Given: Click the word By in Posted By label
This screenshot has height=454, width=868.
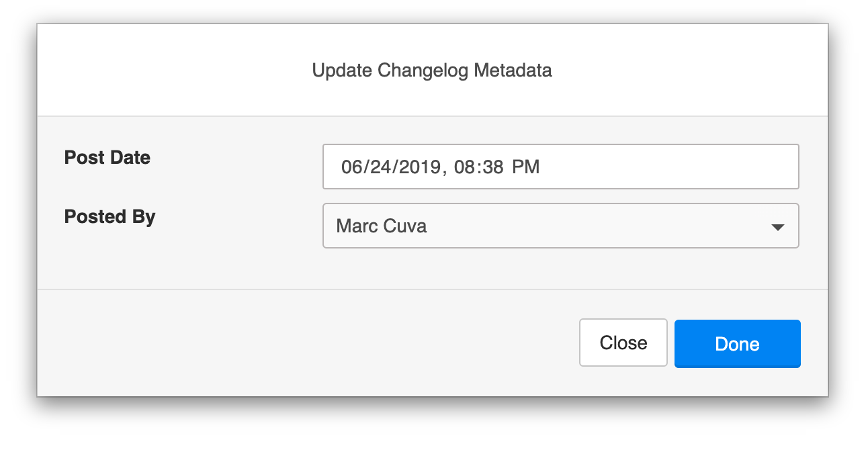Looking at the screenshot, I should coord(144,217).
